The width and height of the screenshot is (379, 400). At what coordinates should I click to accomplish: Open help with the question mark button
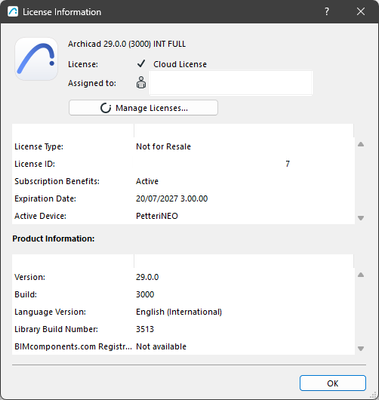coord(327,12)
